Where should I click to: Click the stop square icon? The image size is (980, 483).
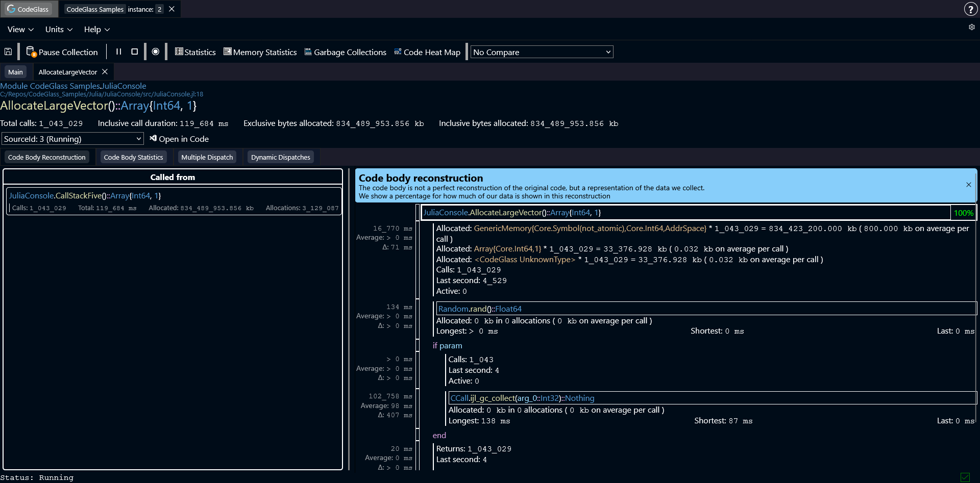(135, 52)
